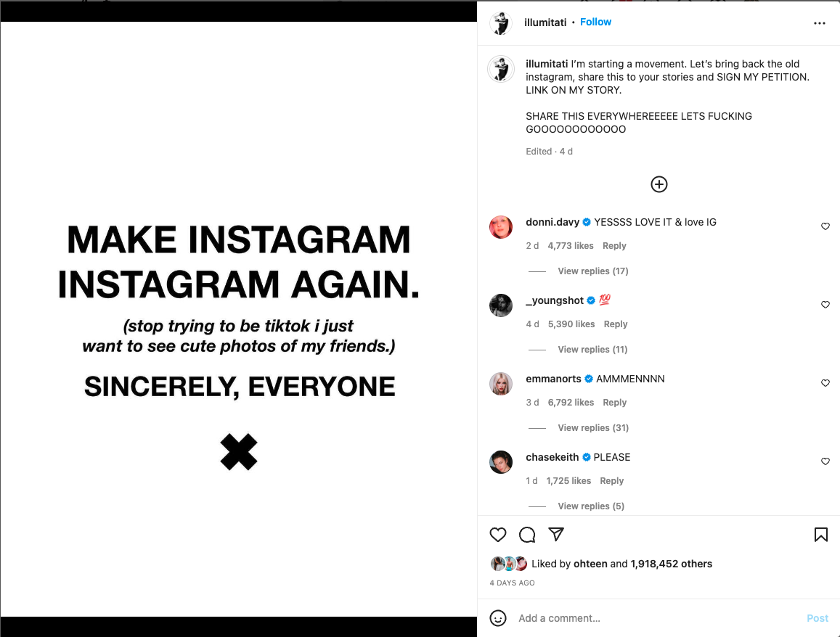Screen dimensions: 840x637
Task: Click the comment bubble icon
Action: click(x=527, y=535)
